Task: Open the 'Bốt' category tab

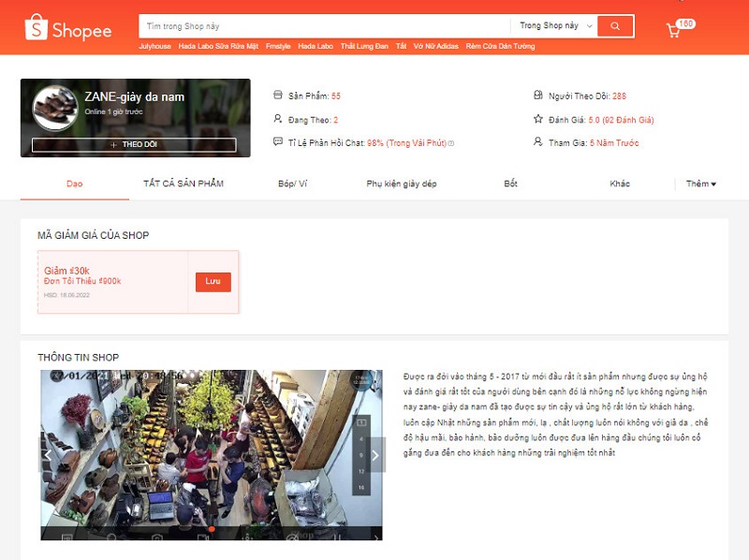Action: click(x=510, y=184)
